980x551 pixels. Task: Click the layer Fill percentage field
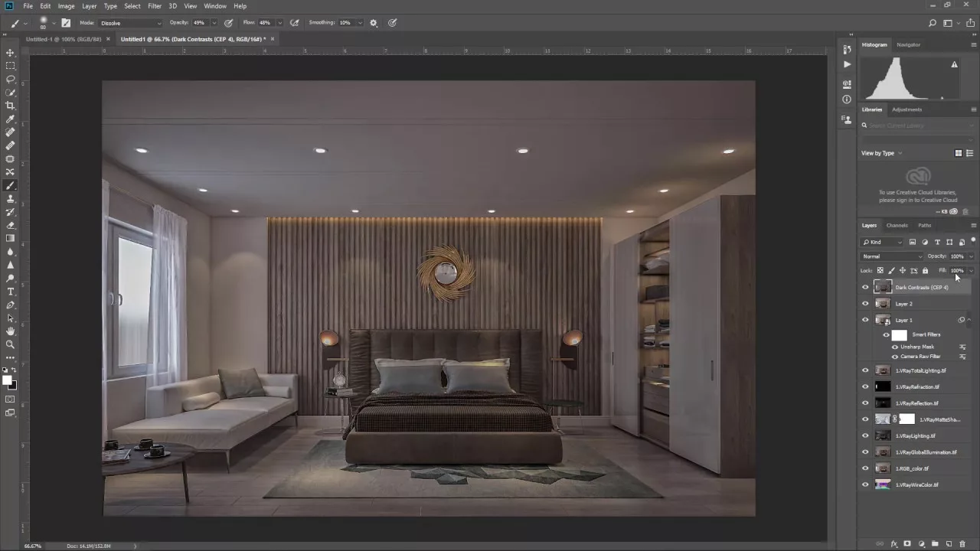[x=957, y=270]
